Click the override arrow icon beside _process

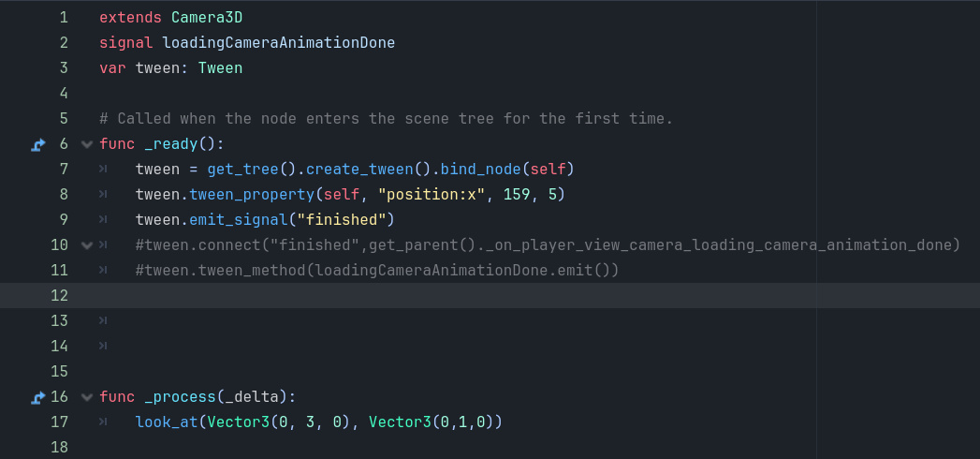(38, 397)
